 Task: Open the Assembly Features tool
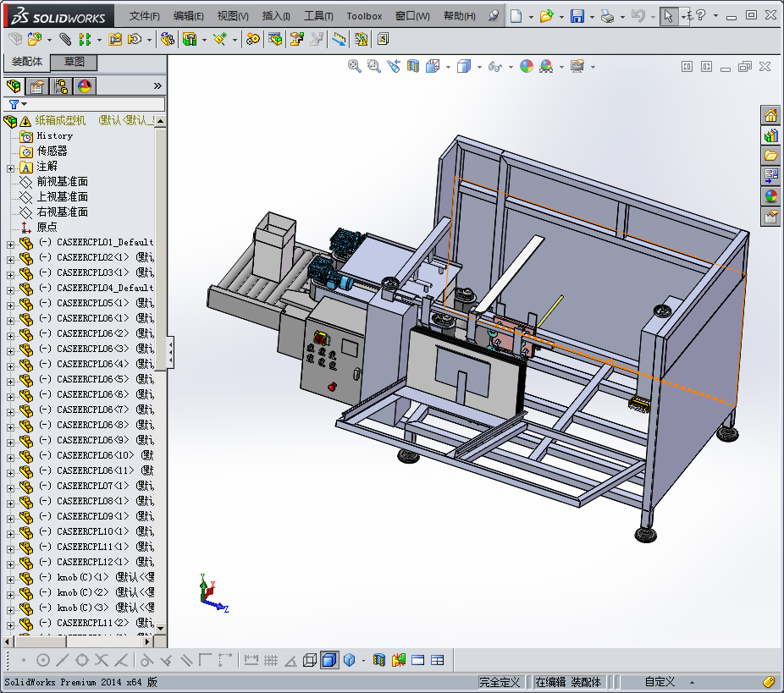[190, 39]
